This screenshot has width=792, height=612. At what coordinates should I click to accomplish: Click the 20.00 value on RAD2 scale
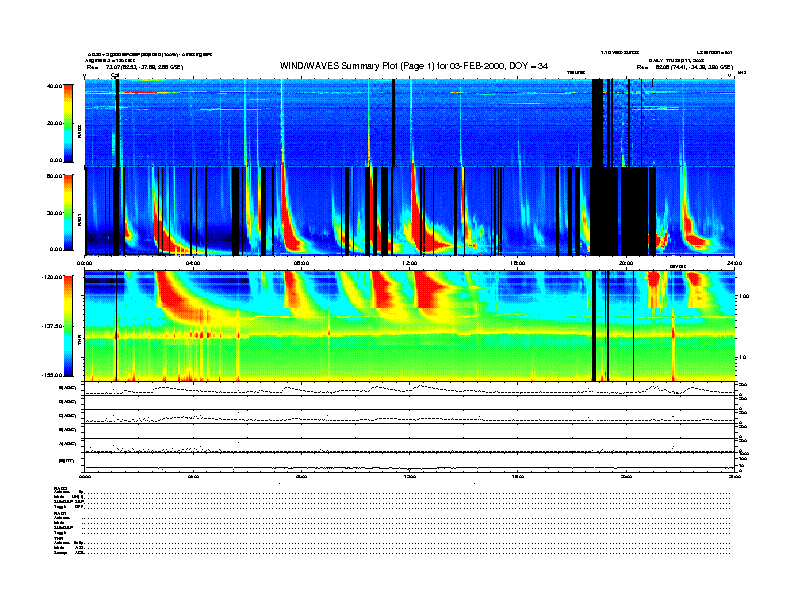(54, 123)
